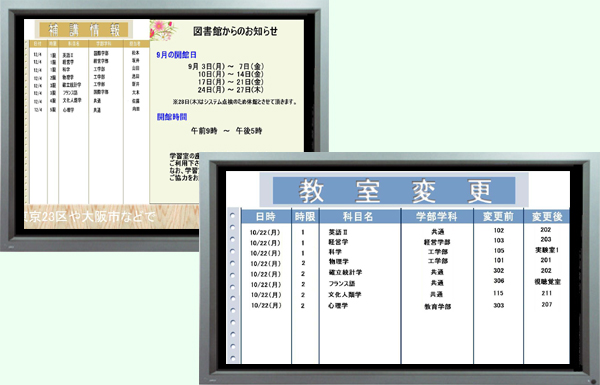The image size is (600, 385).
Task: Select the 実験室1 changed room cell
Action: point(547,250)
